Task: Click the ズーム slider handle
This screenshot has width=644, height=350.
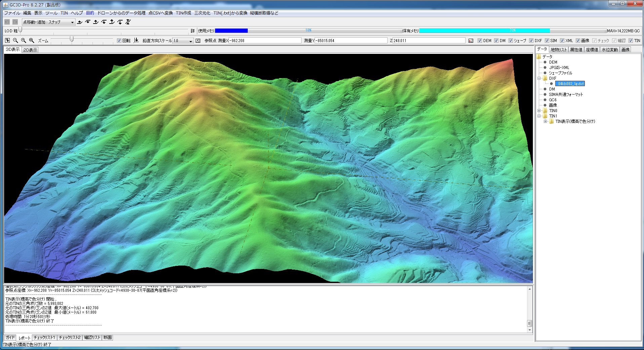Action: pyautogui.click(x=72, y=40)
